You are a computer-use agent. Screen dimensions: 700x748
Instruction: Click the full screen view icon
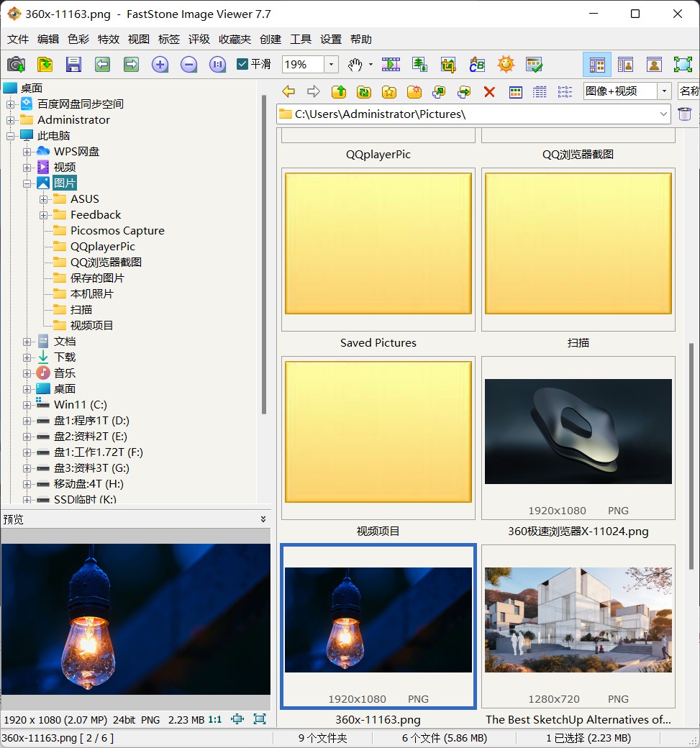[683, 65]
